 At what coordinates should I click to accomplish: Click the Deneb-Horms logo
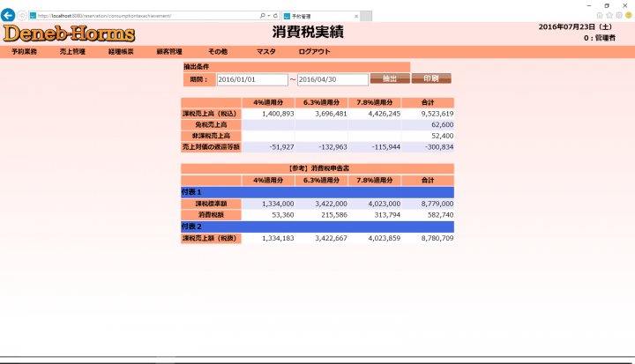tap(69, 33)
